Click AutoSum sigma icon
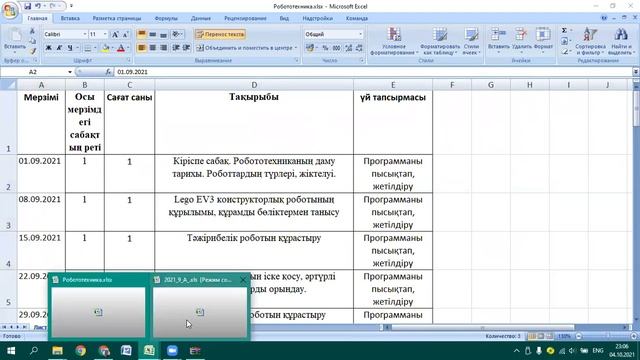Screen dimensions: 640x360 pos(564,31)
